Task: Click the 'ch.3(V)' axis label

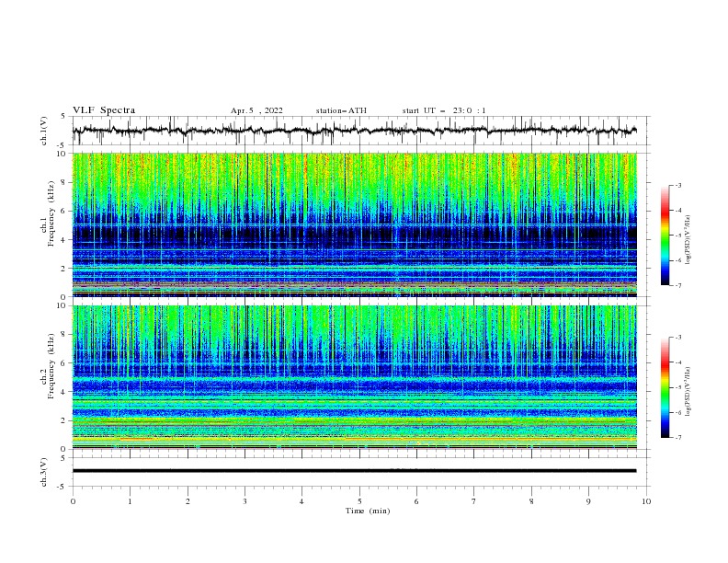Action: [44, 472]
